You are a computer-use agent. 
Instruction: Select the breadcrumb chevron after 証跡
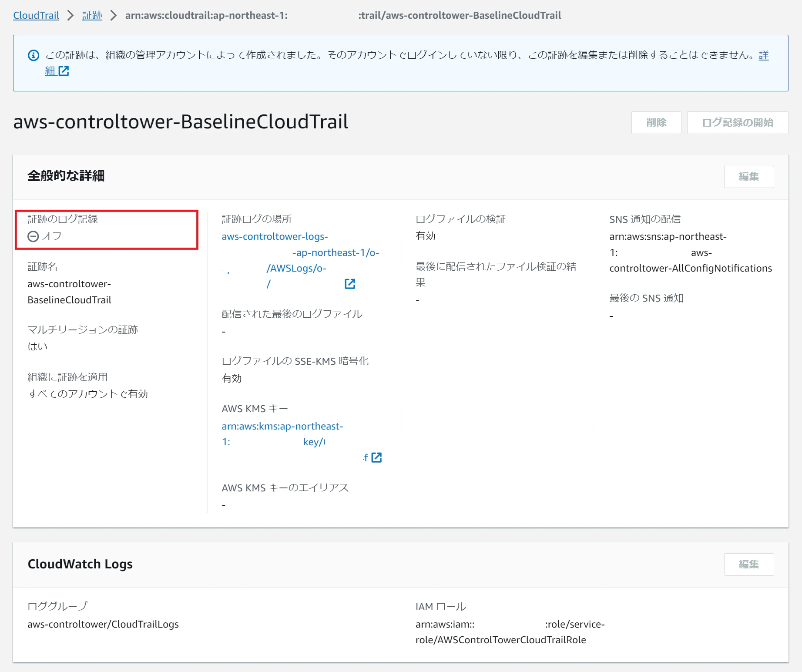tap(114, 16)
